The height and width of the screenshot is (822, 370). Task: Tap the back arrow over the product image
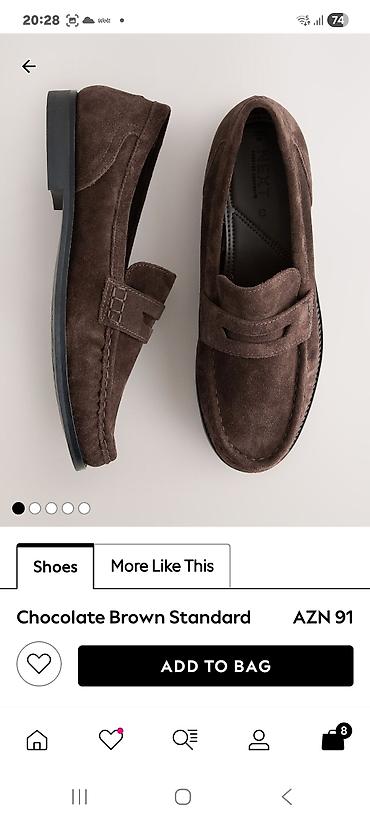coord(29,66)
